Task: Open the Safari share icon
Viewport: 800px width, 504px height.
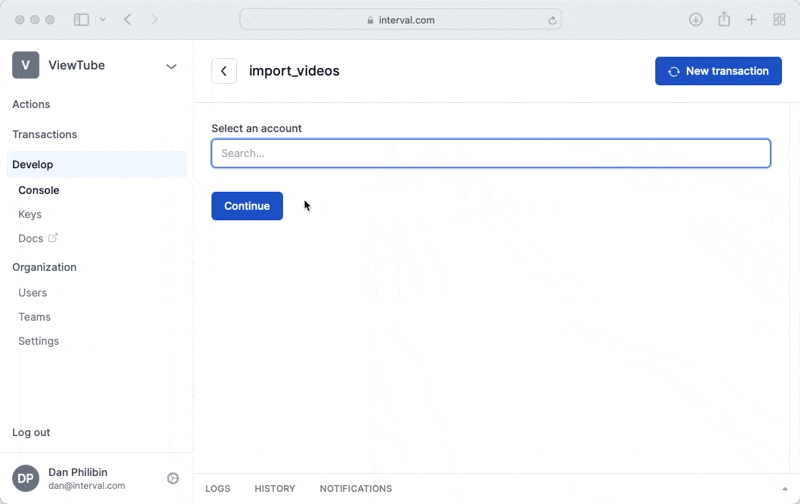Action: tap(723, 19)
